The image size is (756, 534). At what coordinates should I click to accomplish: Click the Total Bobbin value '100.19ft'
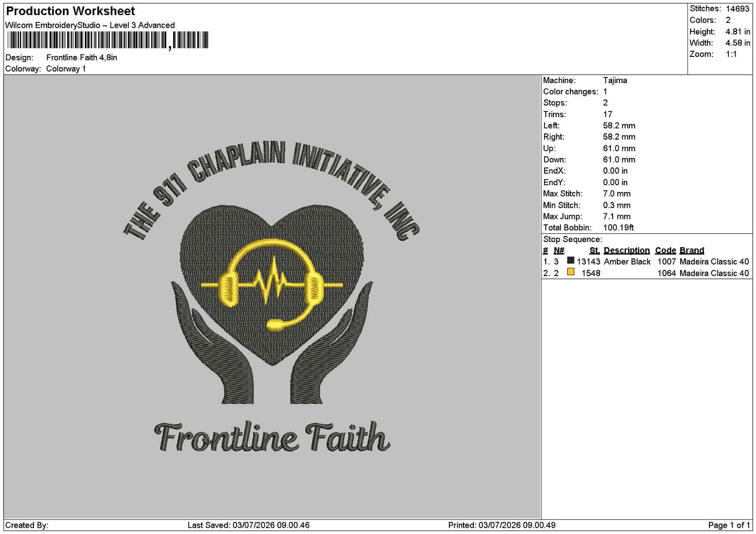click(x=618, y=228)
